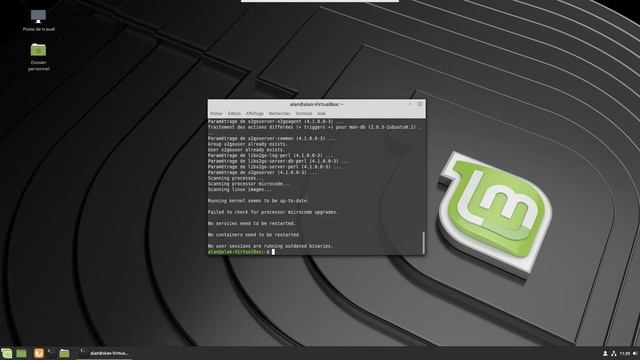Open the Rechercher menu in terminal
The height and width of the screenshot is (360, 640).
tap(280, 113)
